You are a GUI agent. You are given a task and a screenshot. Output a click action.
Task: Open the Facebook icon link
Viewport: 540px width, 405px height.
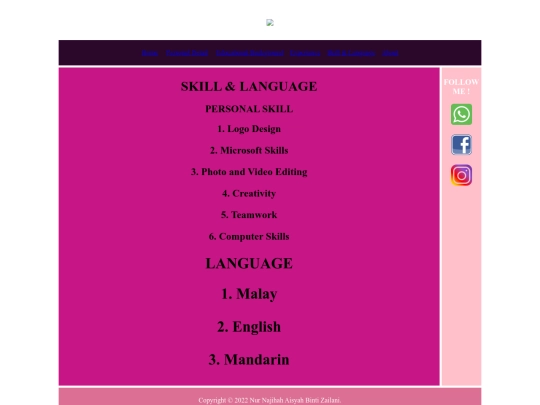[x=461, y=145]
